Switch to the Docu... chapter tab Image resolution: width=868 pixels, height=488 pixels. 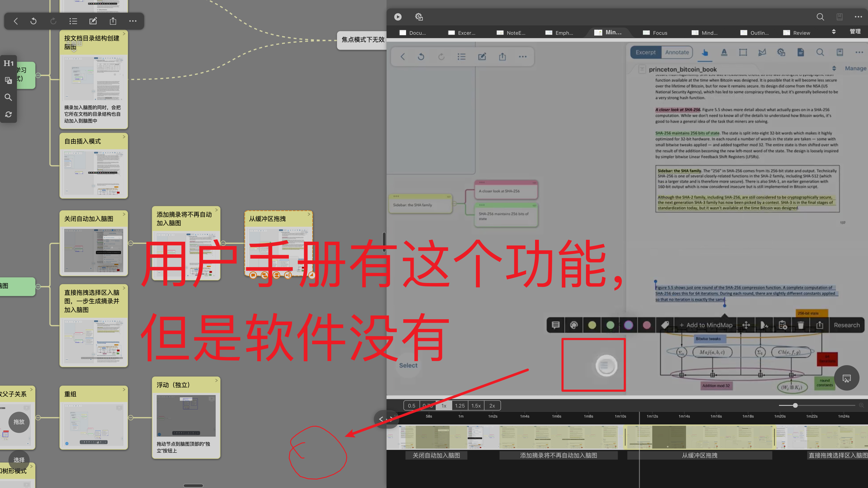(413, 33)
